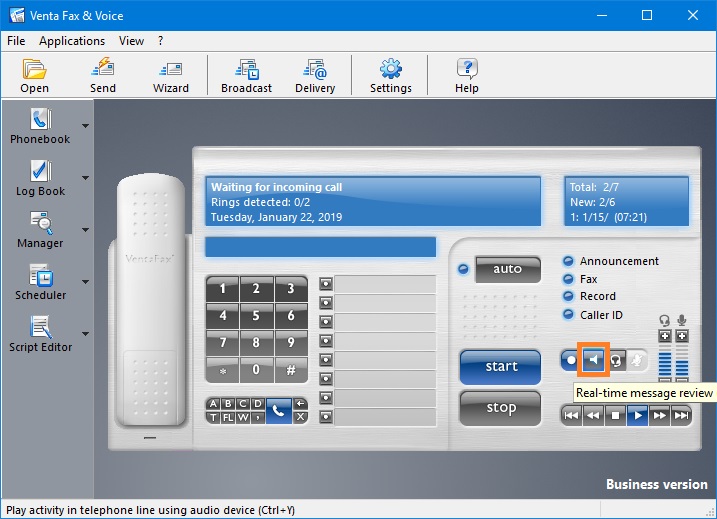Screen dimensions: 717x519
Task: Expand the Manager dropdown arrow
Action: (x=86, y=230)
